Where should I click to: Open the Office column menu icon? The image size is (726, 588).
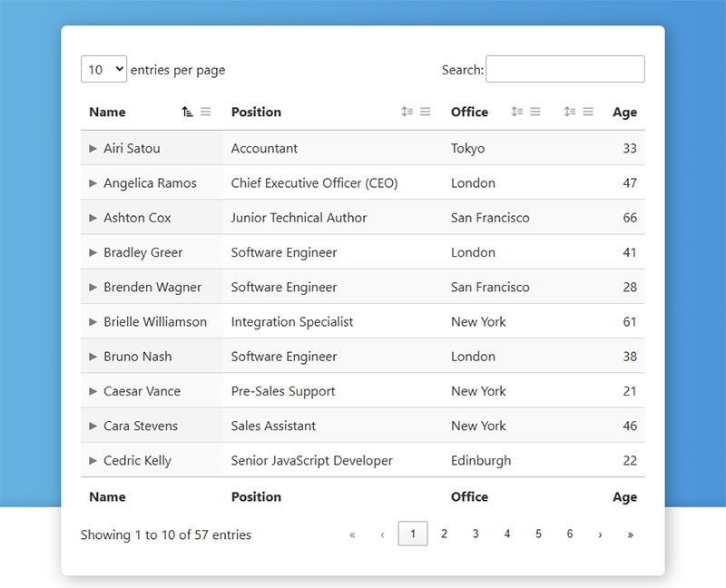pyautogui.click(x=535, y=112)
